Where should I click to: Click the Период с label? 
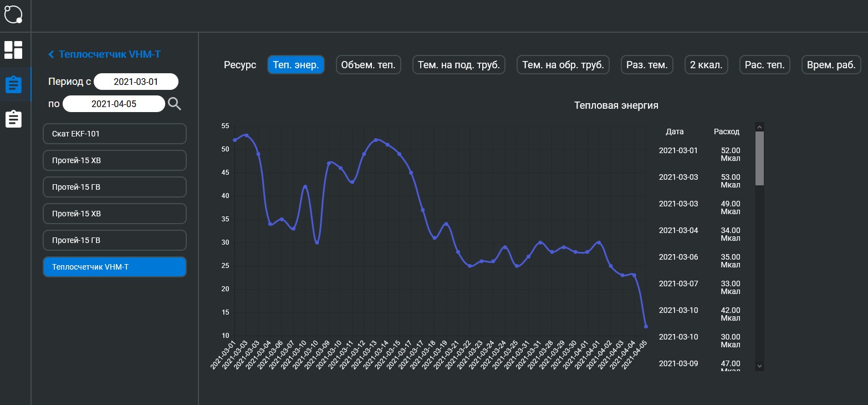coord(69,82)
